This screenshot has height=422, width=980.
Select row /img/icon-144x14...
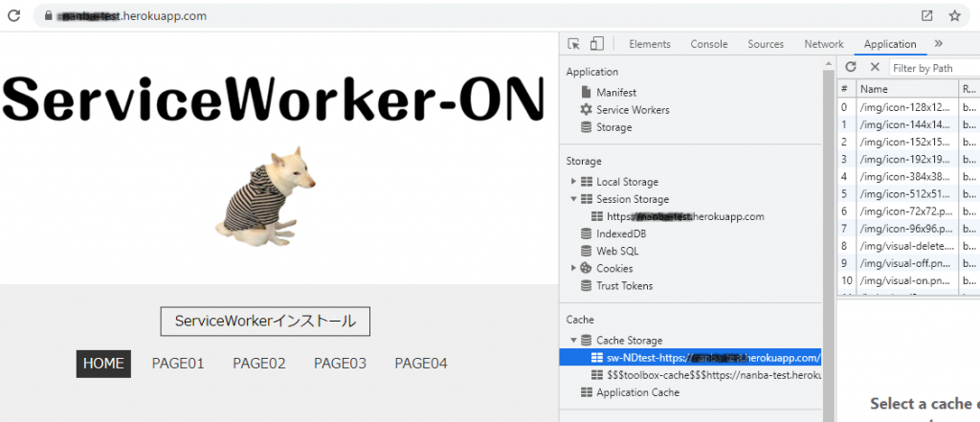click(x=908, y=124)
